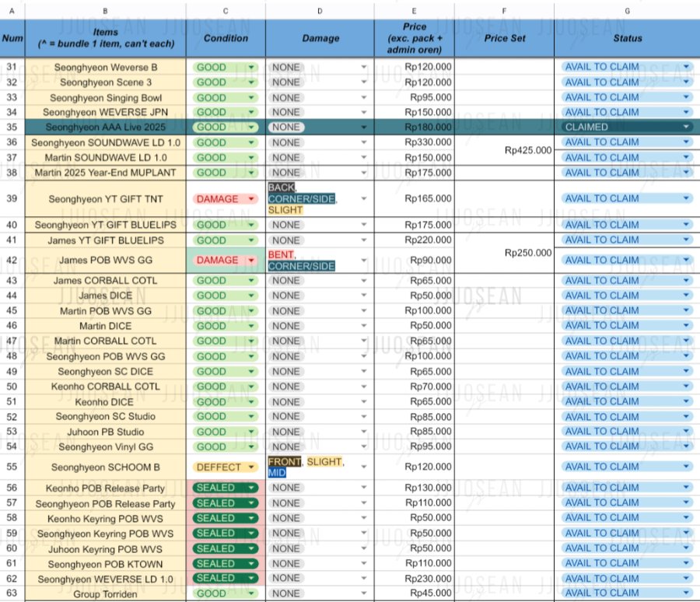The image size is (700, 602).
Task: Select the Seonghyeon Scene 3 cell
Action: coord(105,82)
